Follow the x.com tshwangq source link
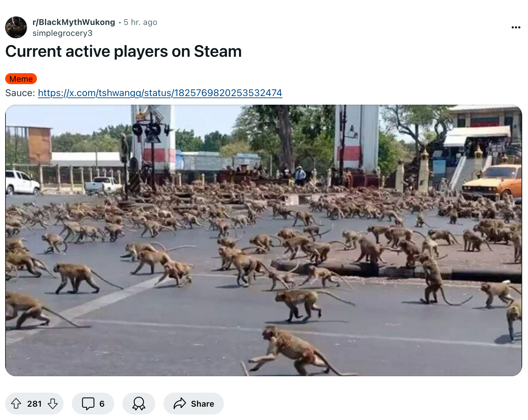Image resolution: width=528 pixels, height=420 pixels. 160,93
